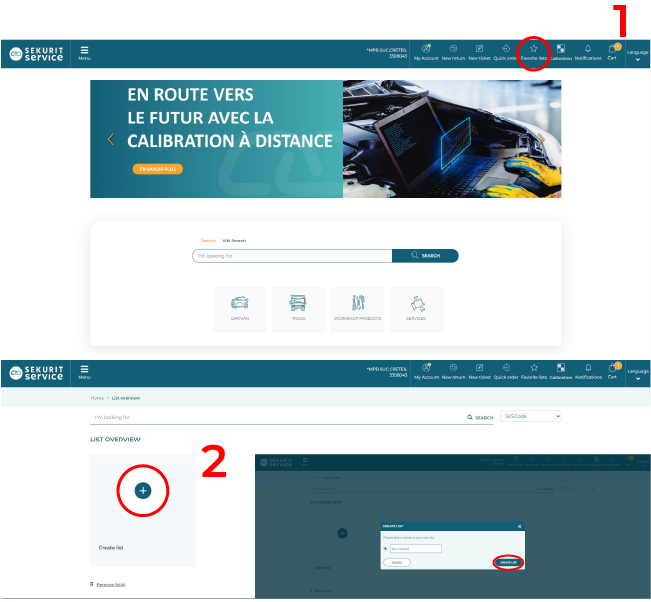Focus the list name field in Create List dialog
The image size is (651, 602).
415,548
